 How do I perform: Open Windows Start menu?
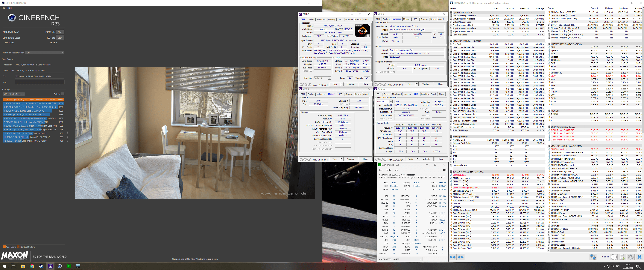coord(4,266)
